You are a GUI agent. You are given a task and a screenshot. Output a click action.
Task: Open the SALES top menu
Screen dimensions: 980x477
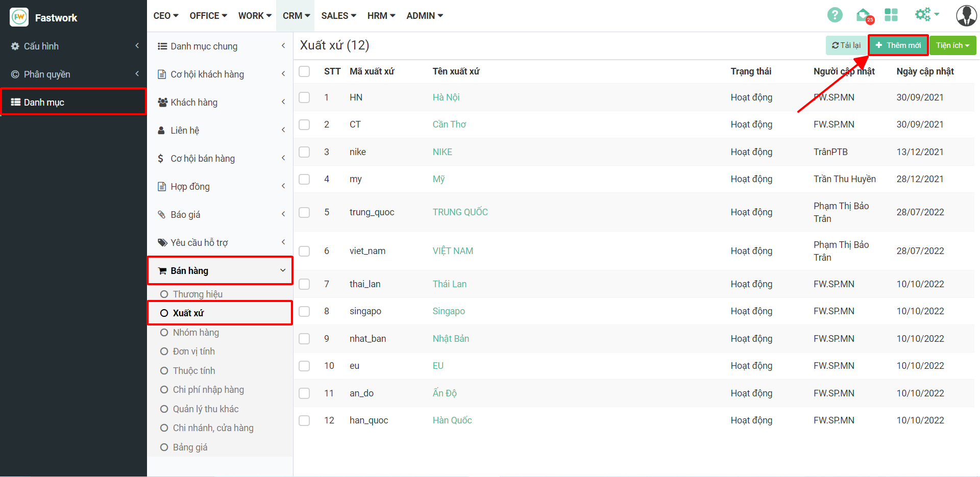(x=338, y=16)
